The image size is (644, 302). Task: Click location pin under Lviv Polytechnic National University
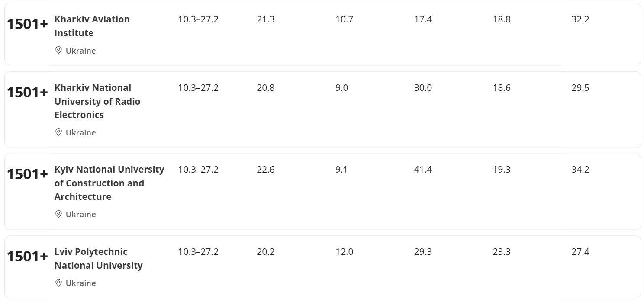tap(58, 283)
